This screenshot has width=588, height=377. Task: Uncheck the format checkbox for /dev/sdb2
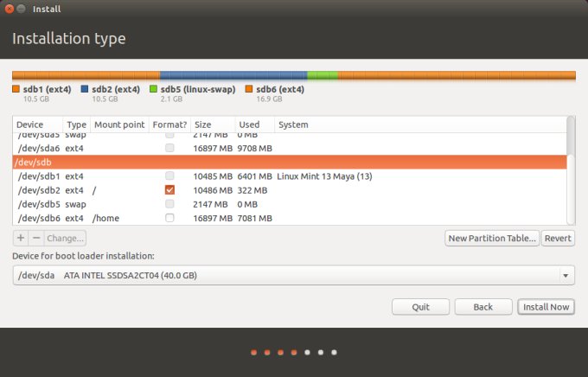point(169,190)
